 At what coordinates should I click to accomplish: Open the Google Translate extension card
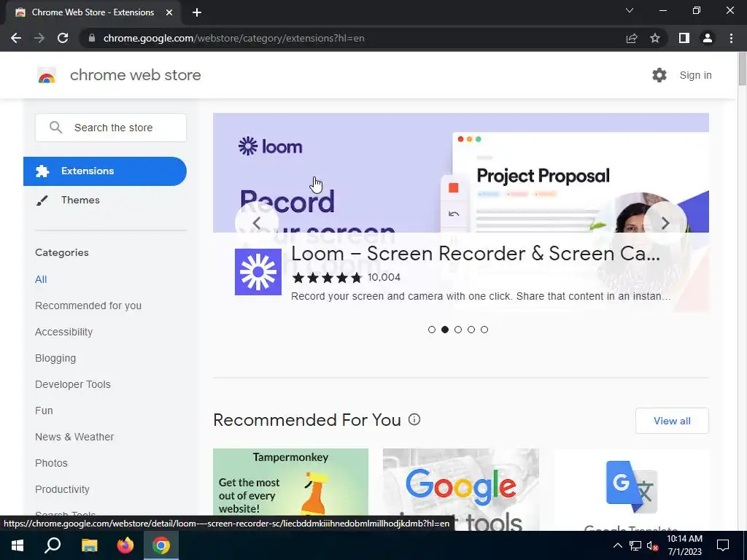[x=631, y=489]
